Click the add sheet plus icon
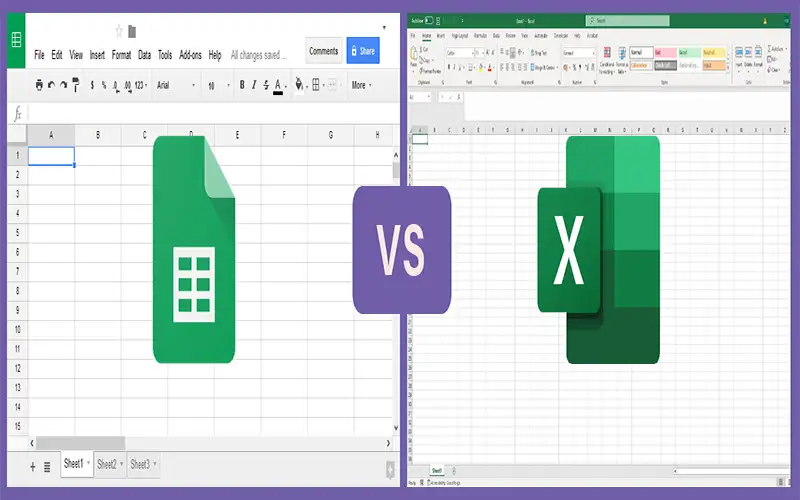Screen dimensions: 800x500 click(33, 466)
